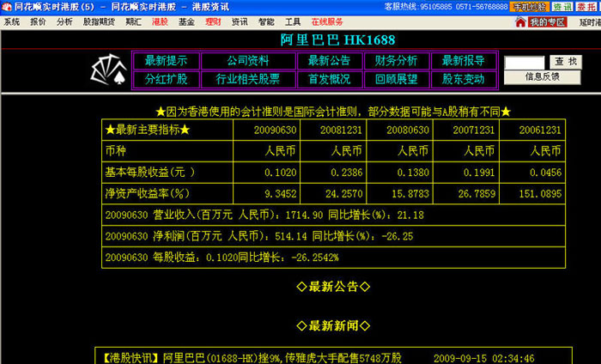The width and height of the screenshot is (601, 364).
Task: Open 股东变动 details
Action: 464,79
